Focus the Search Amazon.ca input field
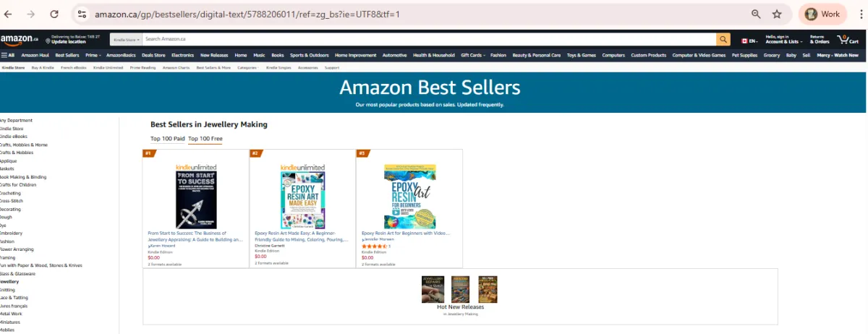The height and width of the screenshot is (334, 868). pos(428,39)
